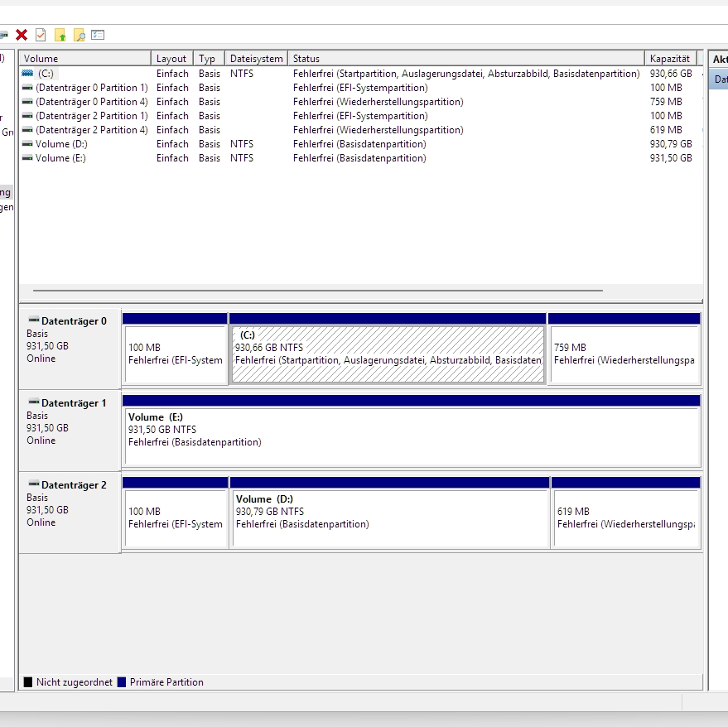
Task: Click the red X delete toolbar icon
Action: 22,35
